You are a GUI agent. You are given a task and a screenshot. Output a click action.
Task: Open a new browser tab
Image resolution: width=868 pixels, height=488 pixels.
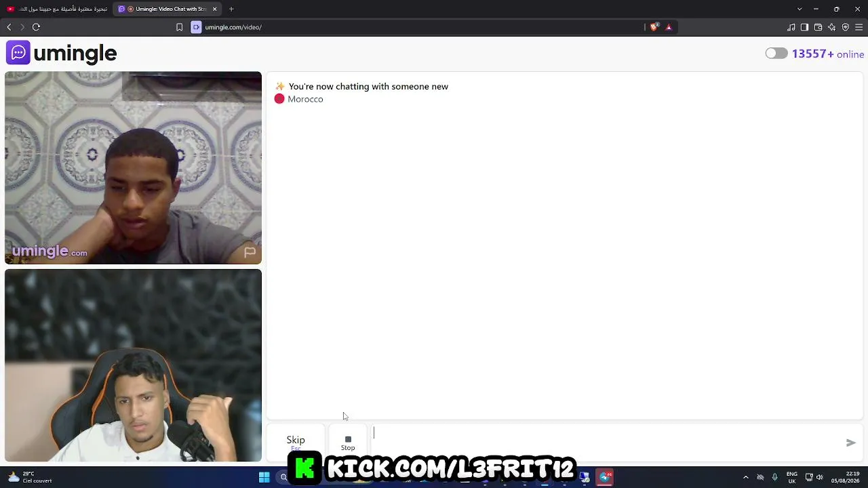point(231,9)
